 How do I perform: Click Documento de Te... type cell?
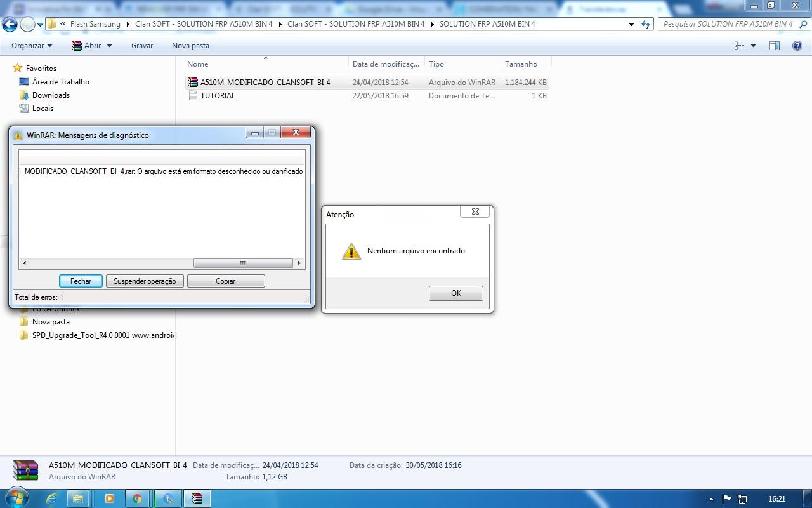pyautogui.click(x=461, y=96)
